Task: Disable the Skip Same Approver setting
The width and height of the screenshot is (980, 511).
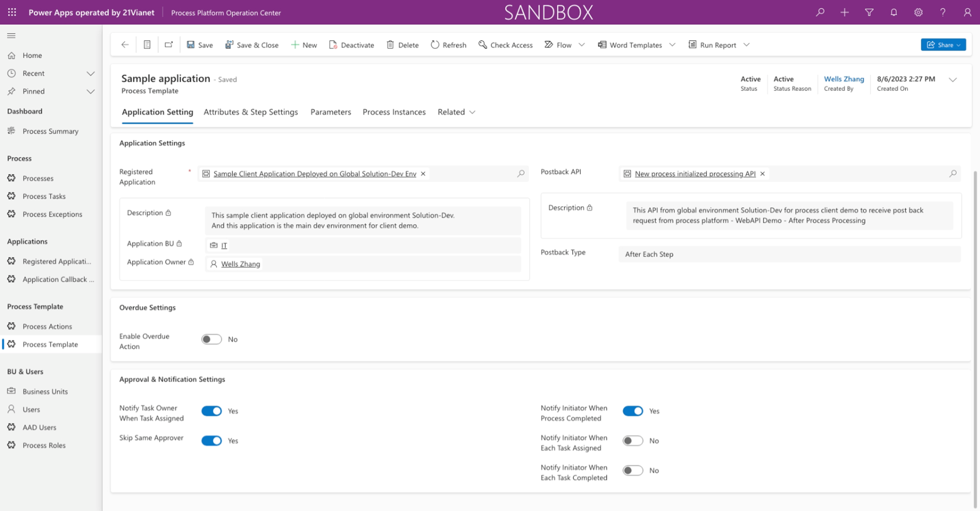Action: pyautogui.click(x=211, y=441)
